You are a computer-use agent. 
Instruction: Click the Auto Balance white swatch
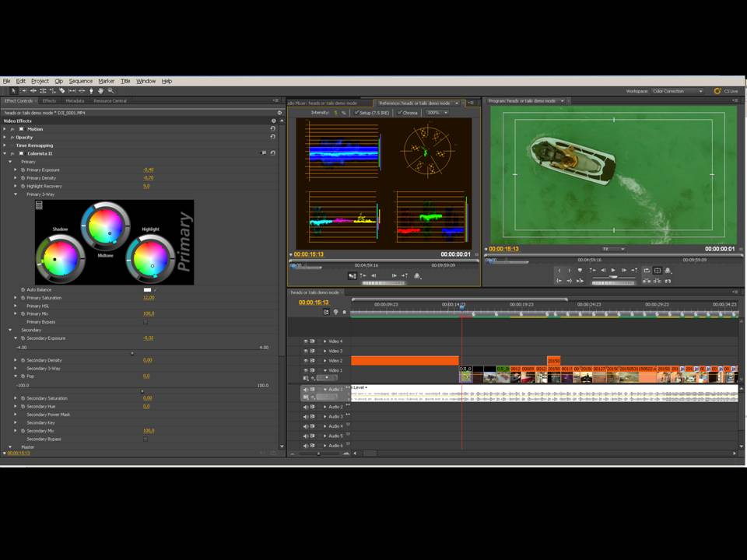[x=147, y=290]
